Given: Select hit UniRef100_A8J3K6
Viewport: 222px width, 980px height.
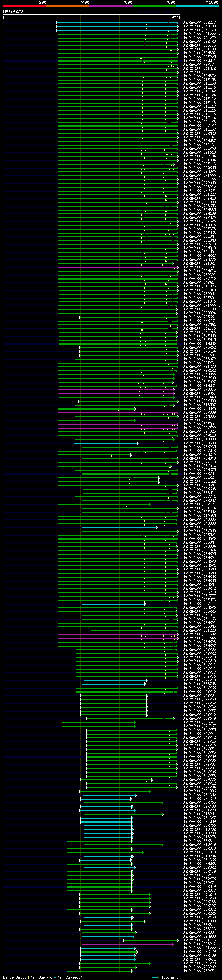Looking at the screenshot, I should click(199, 860).
